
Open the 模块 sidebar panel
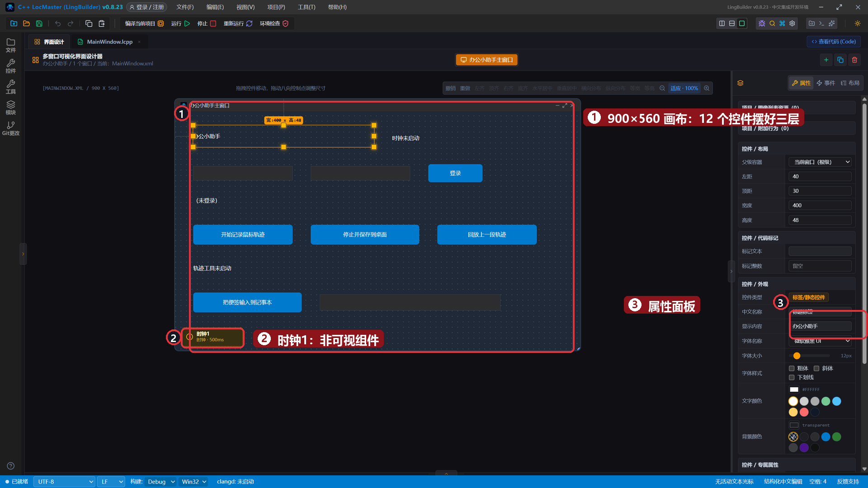[11, 108]
